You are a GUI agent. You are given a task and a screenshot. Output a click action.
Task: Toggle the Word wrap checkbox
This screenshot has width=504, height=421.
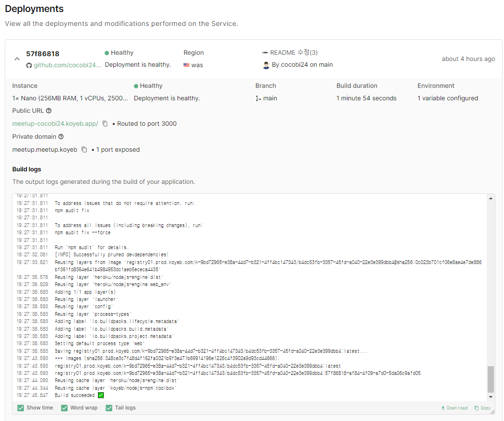coord(64,408)
